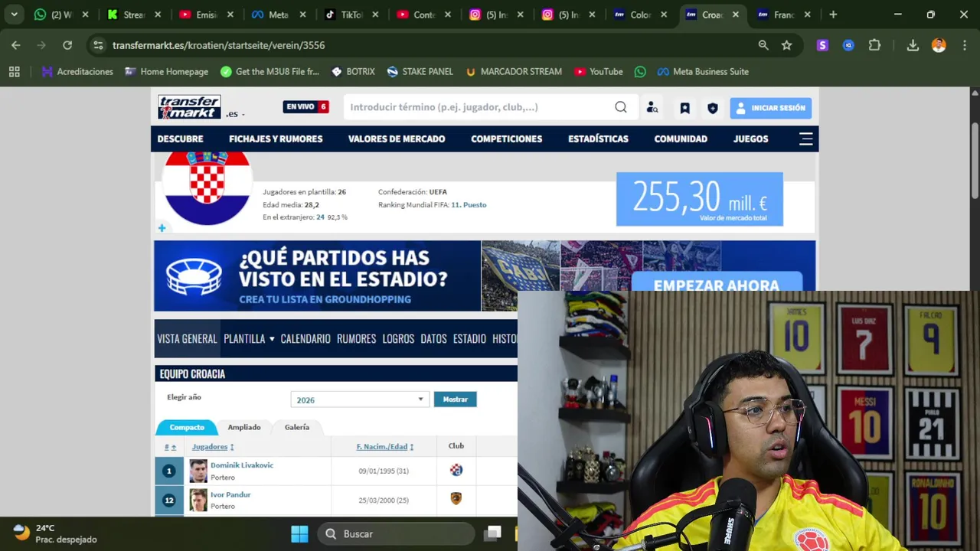Click the blue plus icon under Croatia flag

[162, 228]
